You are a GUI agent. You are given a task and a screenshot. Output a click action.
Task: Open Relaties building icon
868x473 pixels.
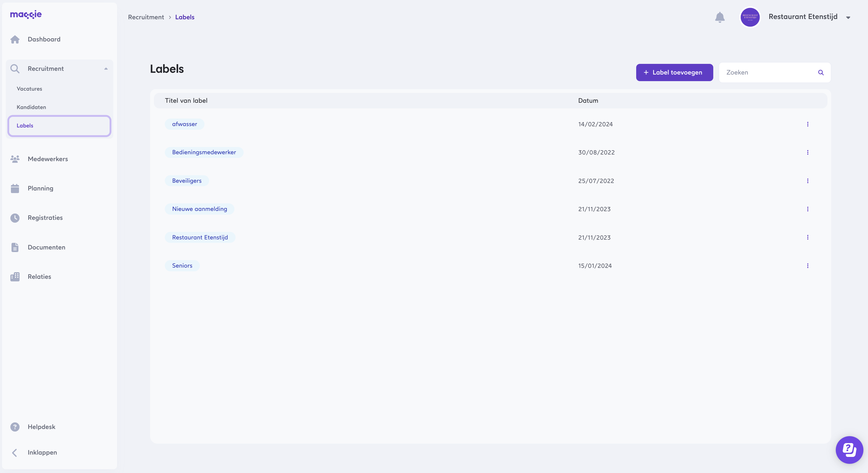(x=15, y=277)
